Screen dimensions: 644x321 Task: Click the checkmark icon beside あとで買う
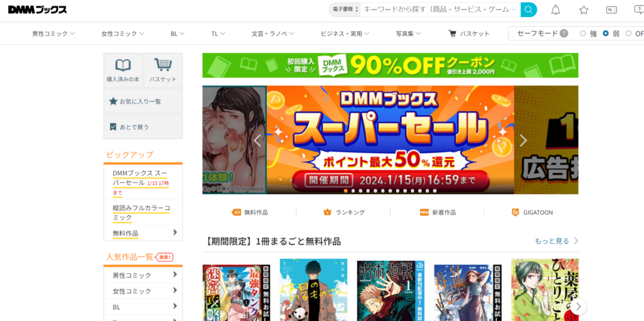113,127
